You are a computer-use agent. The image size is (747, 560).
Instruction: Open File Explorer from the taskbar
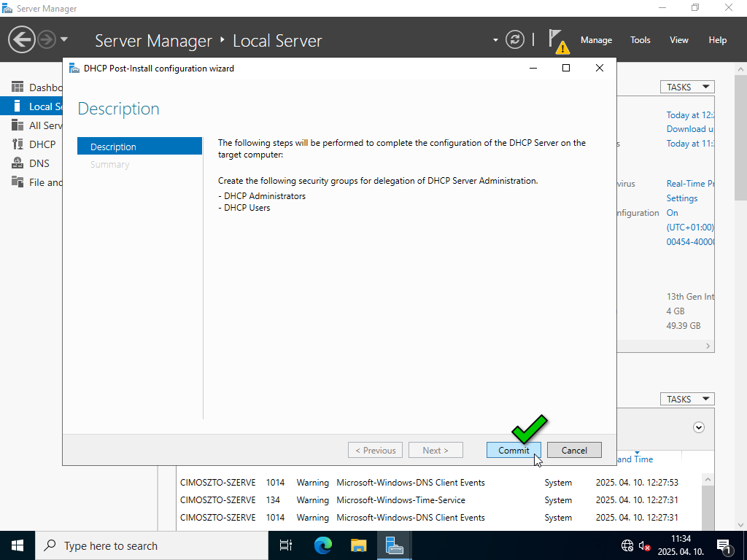(358, 545)
